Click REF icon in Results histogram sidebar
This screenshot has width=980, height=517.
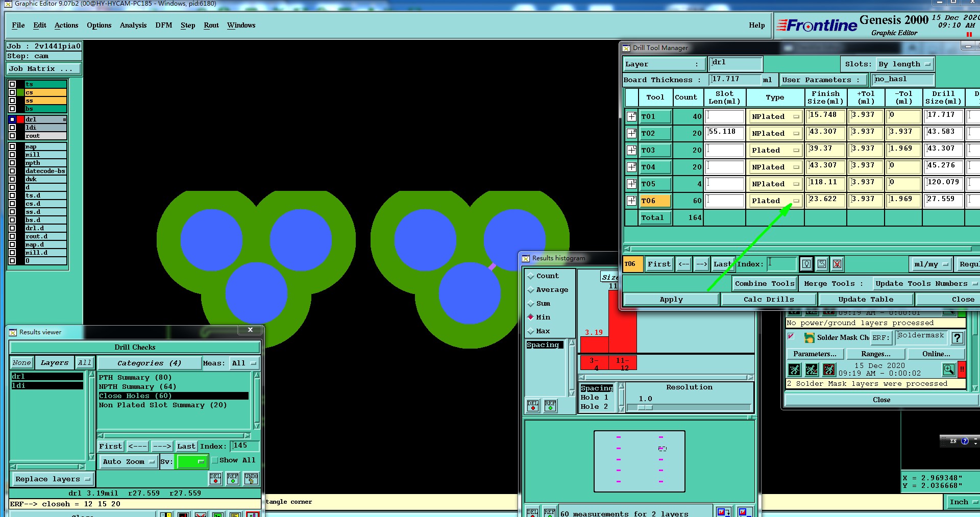click(550, 406)
